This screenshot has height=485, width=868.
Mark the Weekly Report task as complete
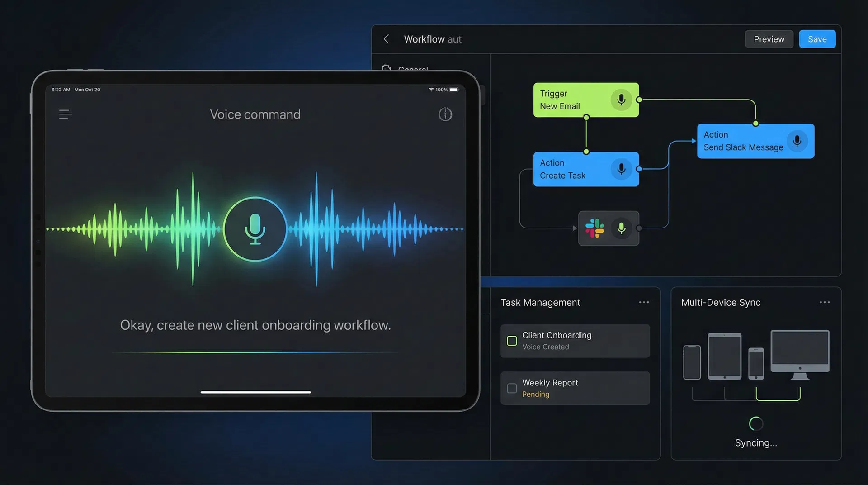click(511, 388)
